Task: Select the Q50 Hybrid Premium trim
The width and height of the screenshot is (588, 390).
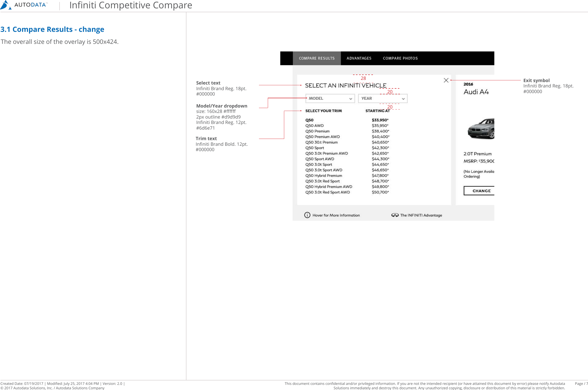Action: pos(324,175)
